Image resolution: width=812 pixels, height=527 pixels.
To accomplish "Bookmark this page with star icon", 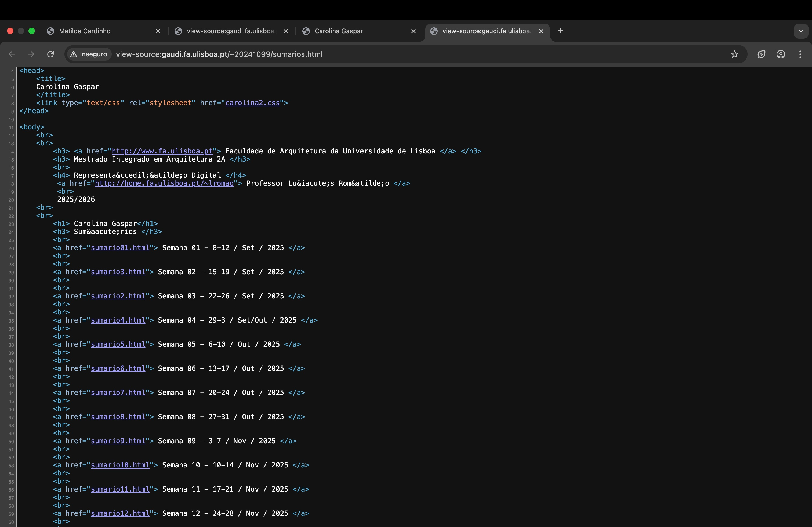I will (735, 54).
